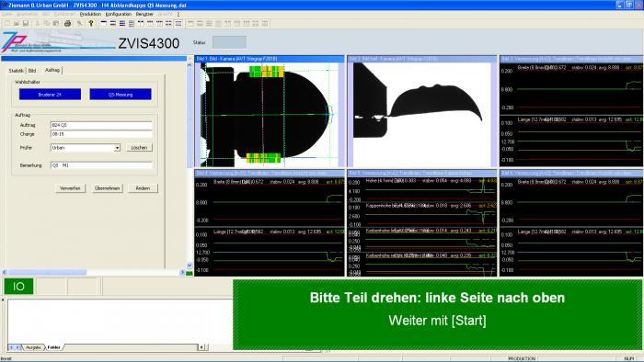Click the highlighted last layout grid icon
The width and height of the screenshot is (644, 362).
tap(178, 24)
